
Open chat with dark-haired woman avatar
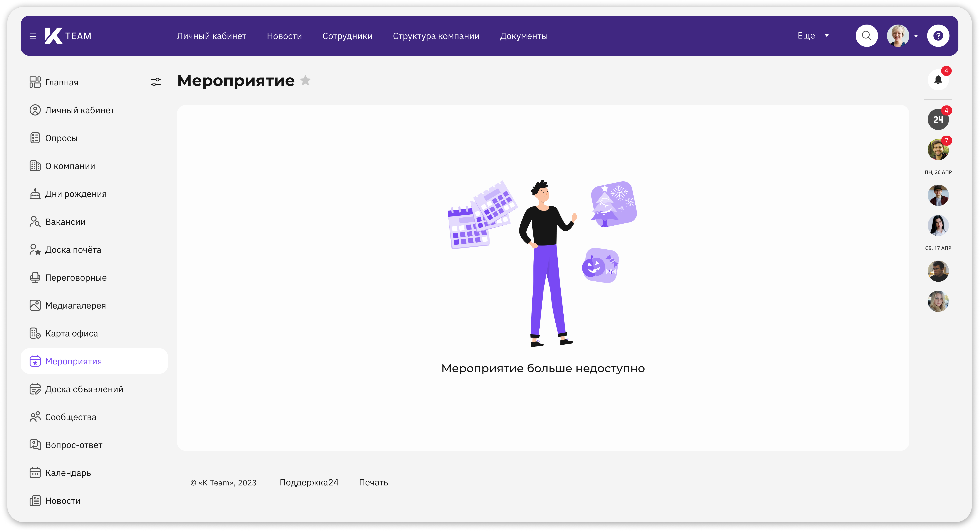pos(938,225)
